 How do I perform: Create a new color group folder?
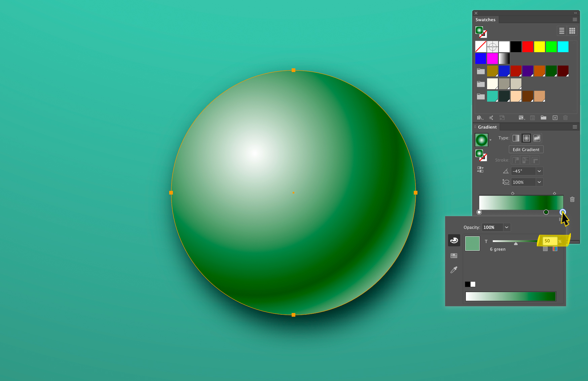(x=544, y=118)
